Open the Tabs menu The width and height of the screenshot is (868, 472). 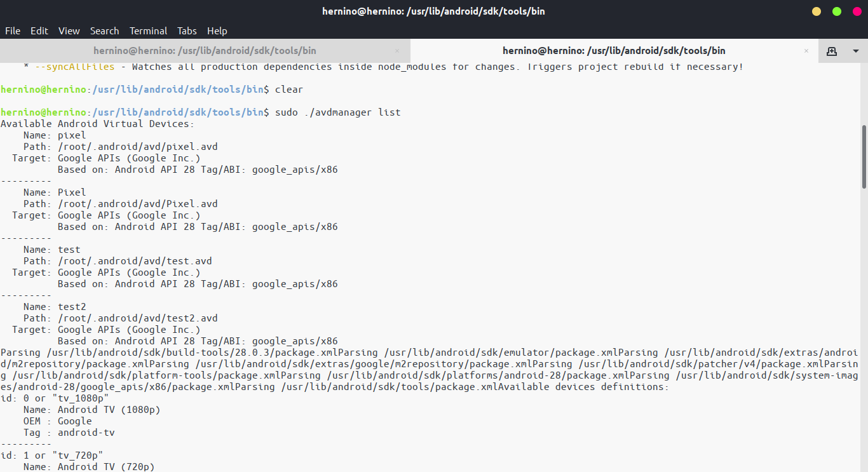click(x=187, y=30)
